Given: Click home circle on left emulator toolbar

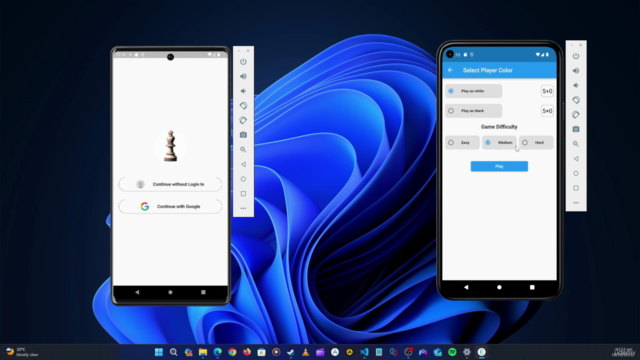Looking at the screenshot, I should click(243, 179).
